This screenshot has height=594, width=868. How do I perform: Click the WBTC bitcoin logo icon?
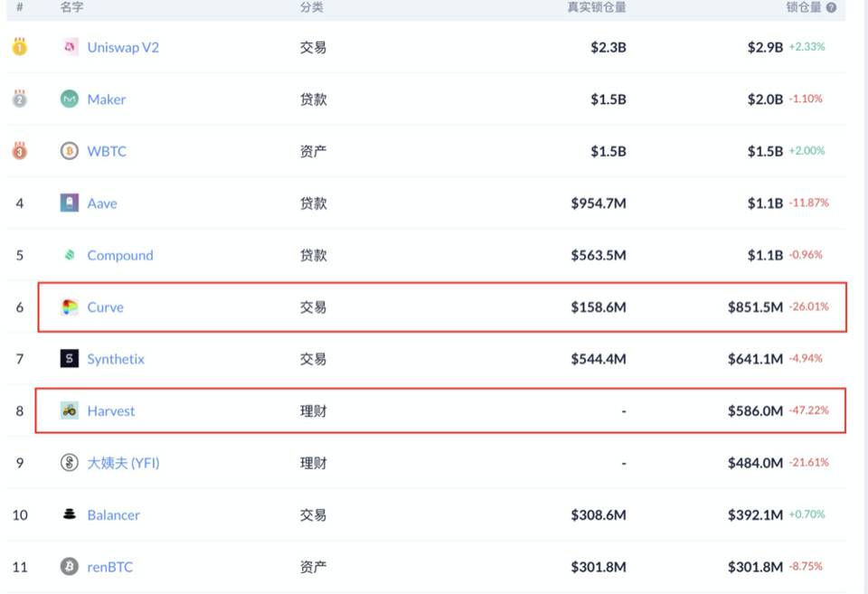(x=70, y=151)
